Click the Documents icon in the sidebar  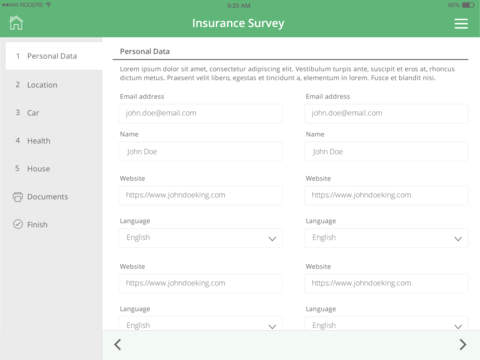(x=18, y=197)
